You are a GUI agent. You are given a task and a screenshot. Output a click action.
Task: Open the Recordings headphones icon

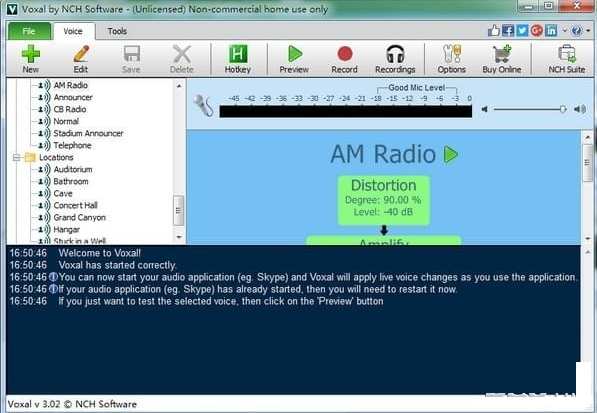395,59
